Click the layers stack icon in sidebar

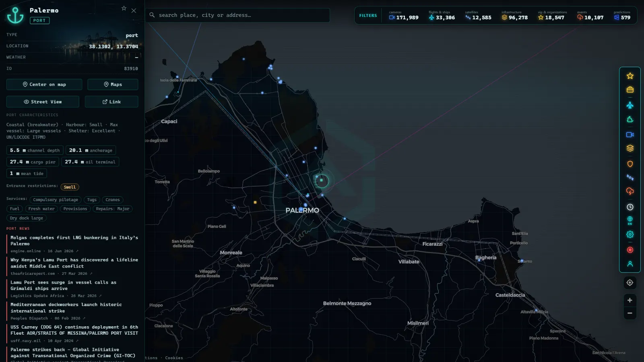pyautogui.click(x=630, y=148)
